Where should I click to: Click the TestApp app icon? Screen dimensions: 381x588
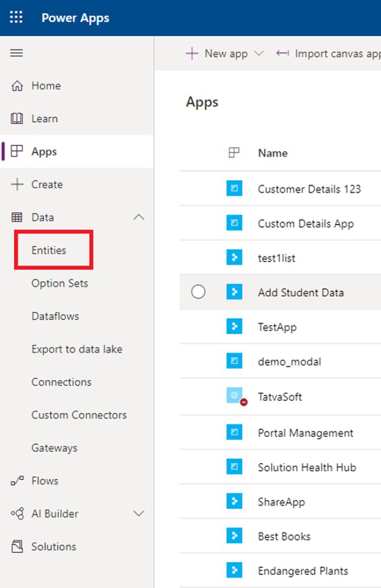click(x=234, y=327)
